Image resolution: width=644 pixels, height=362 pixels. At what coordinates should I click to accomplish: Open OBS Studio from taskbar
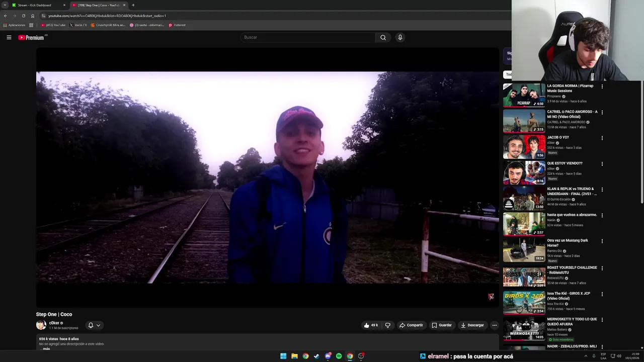361,356
